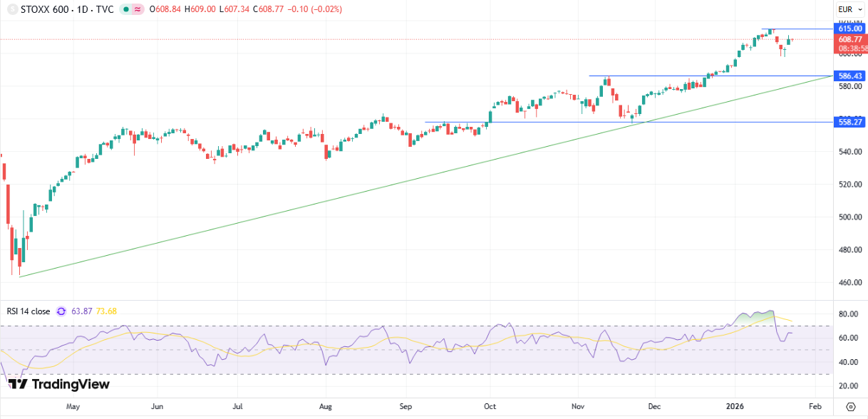Click the Nov label on the time axis
This screenshot has height=419, width=868.
(578, 406)
